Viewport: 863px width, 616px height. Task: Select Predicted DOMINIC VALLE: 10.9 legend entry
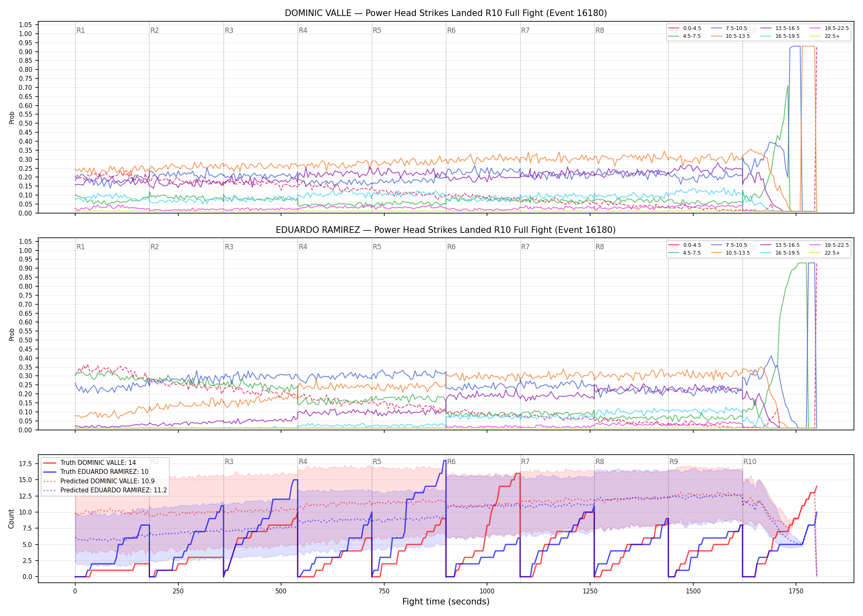click(99, 481)
